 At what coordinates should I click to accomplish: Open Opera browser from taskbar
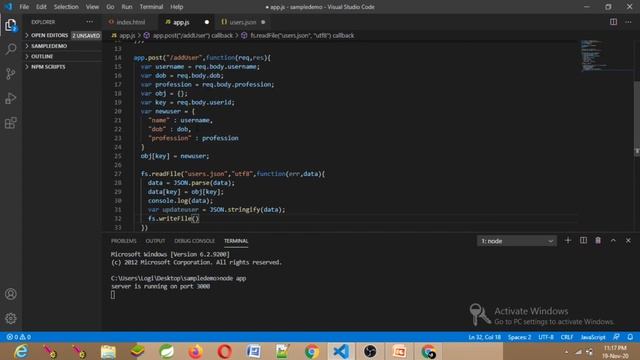(224, 351)
